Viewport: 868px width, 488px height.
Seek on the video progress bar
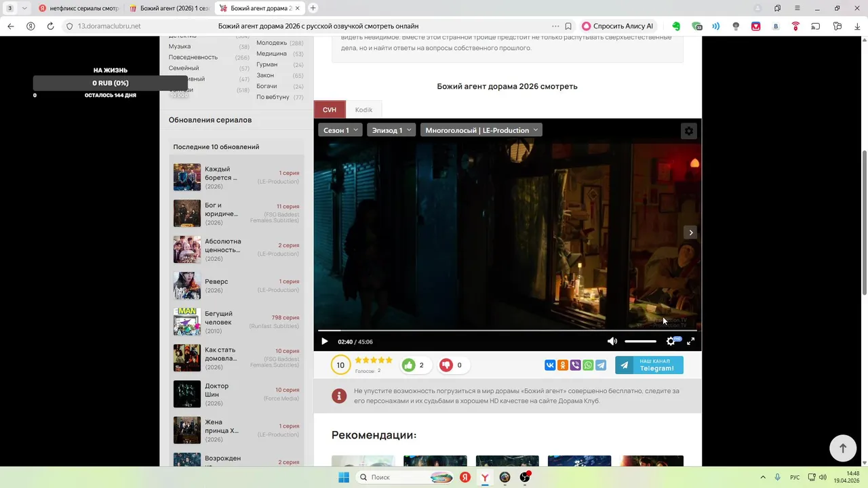pos(507,330)
